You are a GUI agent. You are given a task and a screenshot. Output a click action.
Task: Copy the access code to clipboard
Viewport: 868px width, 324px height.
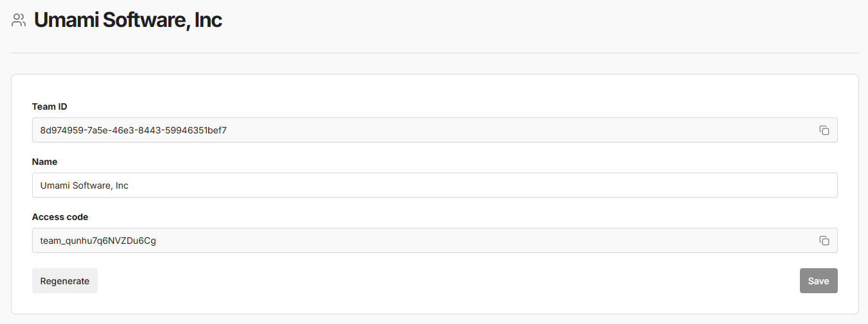[x=824, y=241]
